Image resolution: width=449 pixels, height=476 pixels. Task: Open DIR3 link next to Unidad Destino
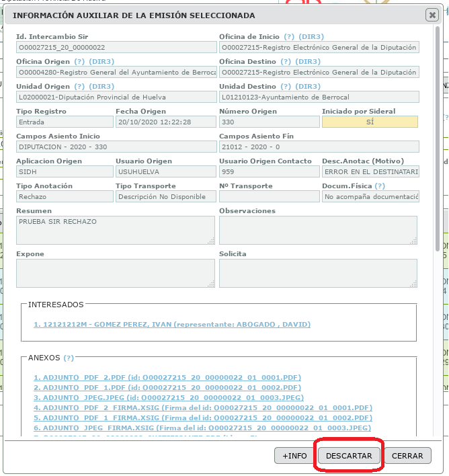pyautogui.click(x=308, y=87)
